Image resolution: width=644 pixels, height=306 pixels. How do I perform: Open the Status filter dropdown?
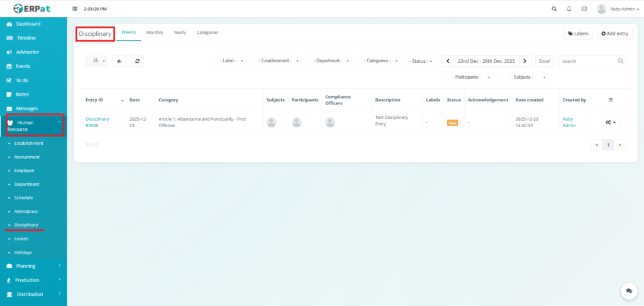point(420,61)
